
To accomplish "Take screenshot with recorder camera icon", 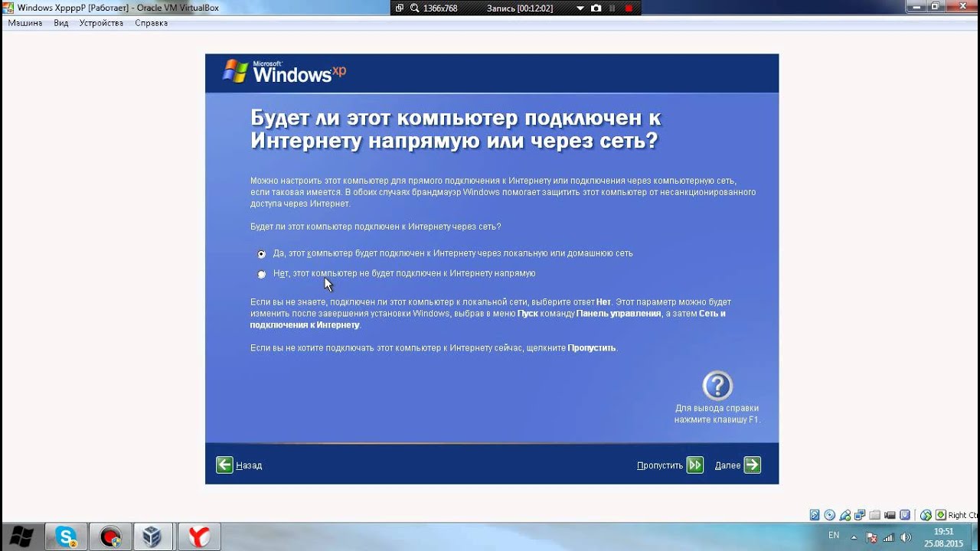I will click(596, 8).
